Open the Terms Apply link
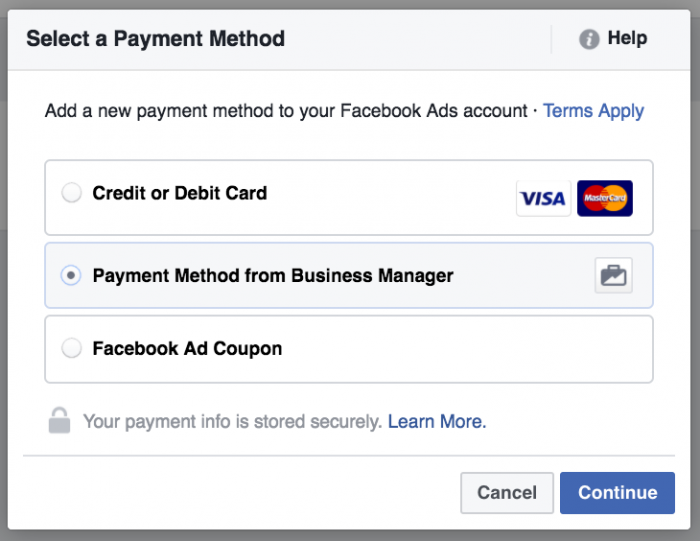This screenshot has height=541, width=700. [x=593, y=111]
